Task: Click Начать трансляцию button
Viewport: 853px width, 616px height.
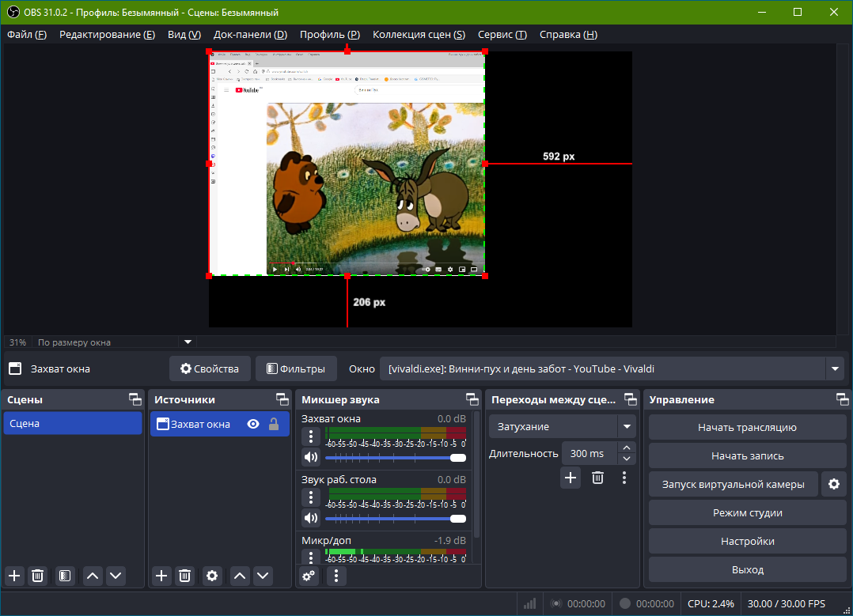Action: 748,427
